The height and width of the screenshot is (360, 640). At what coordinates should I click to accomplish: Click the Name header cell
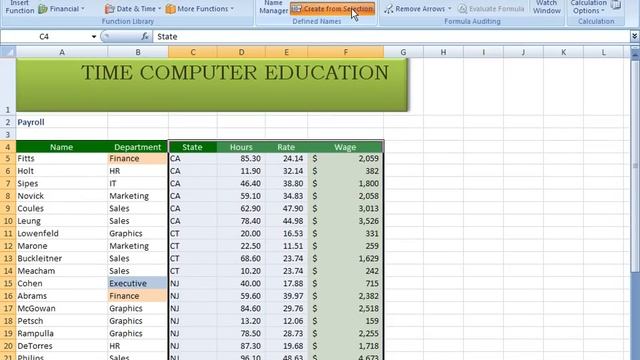click(62, 147)
